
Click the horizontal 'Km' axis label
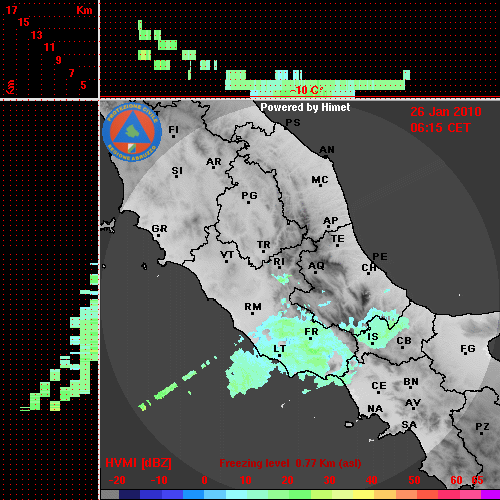click(x=84, y=10)
